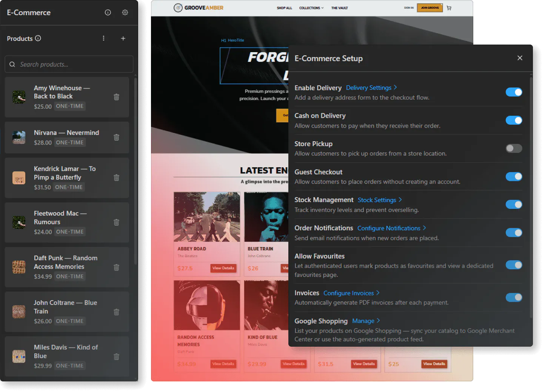Image resolution: width=542 pixels, height=392 pixels.
Task: Toggle Stock Management switch
Action: click(x=514, y=204)
